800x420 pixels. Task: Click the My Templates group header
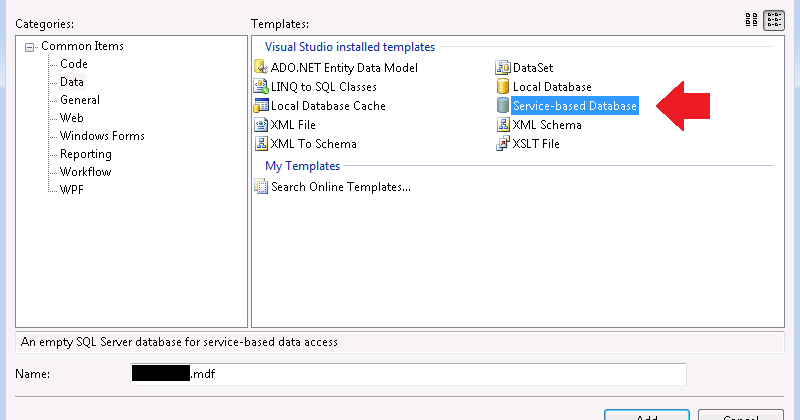point(303,166)
